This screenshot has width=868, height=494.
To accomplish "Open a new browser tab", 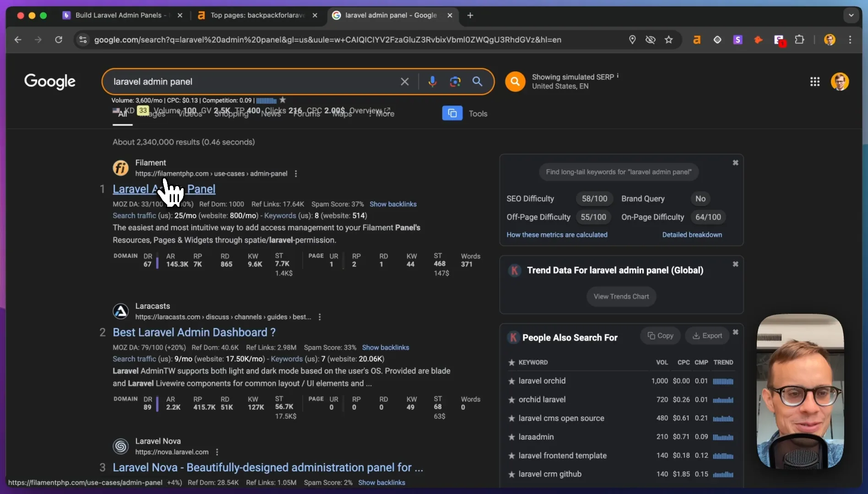I will pyautogui.click(x=470, y=15).
